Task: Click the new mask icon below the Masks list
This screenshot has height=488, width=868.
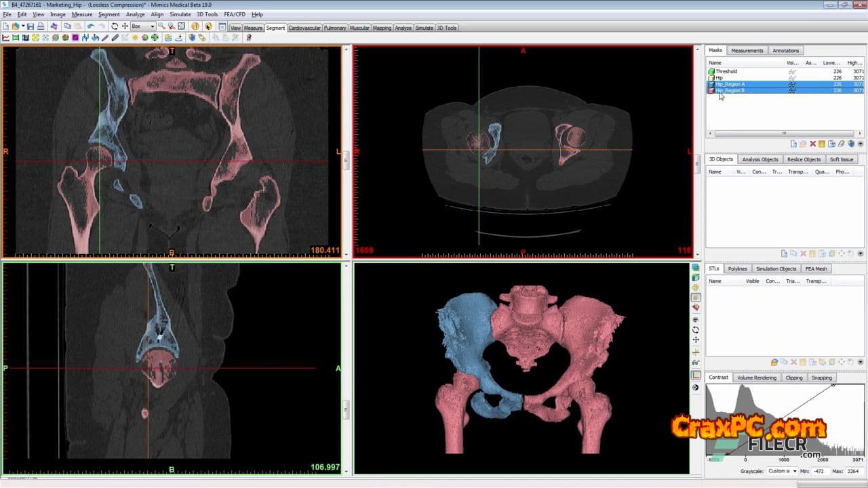Action: click(x=793, y=144)
